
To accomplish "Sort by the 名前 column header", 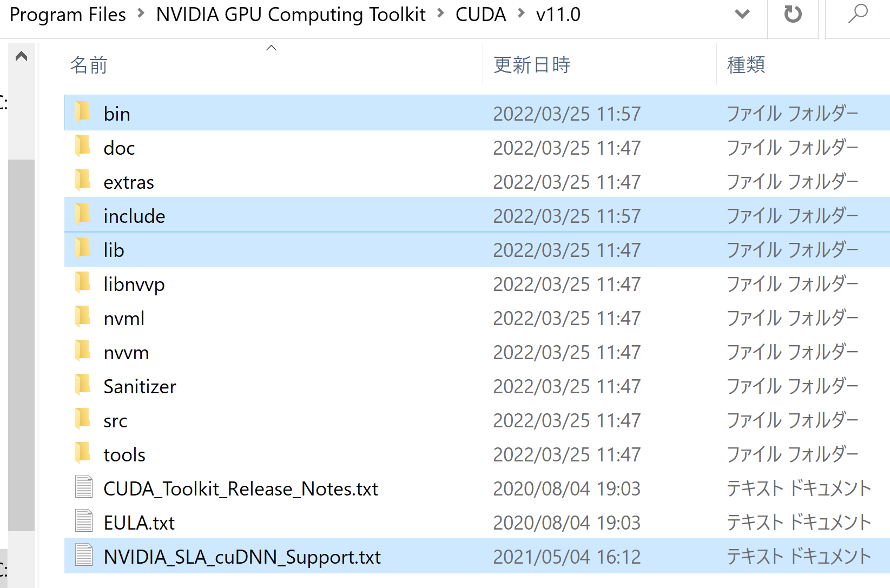I will pyautogui.click(x=89, y=65).
